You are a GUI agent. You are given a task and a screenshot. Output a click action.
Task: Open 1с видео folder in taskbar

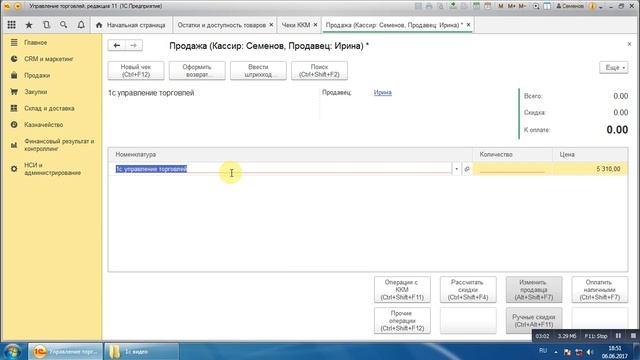pyautogui.click(x=142, y=351)
